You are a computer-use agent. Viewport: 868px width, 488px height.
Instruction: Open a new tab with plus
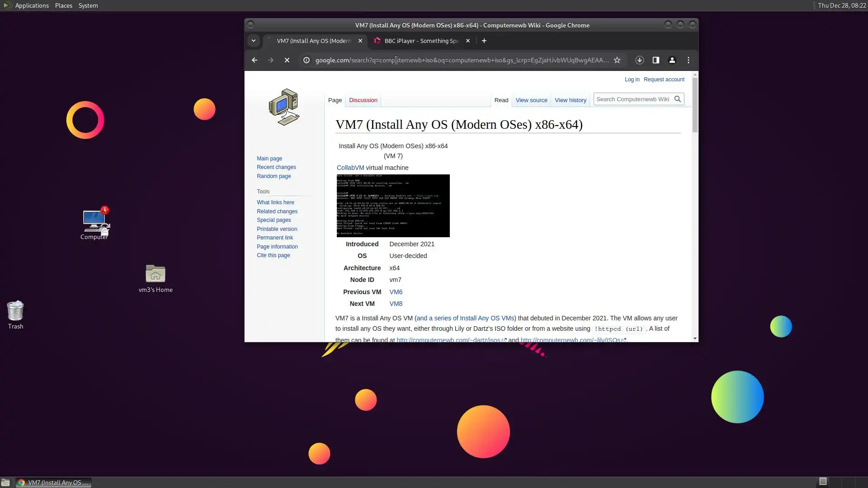coord(484,41)
